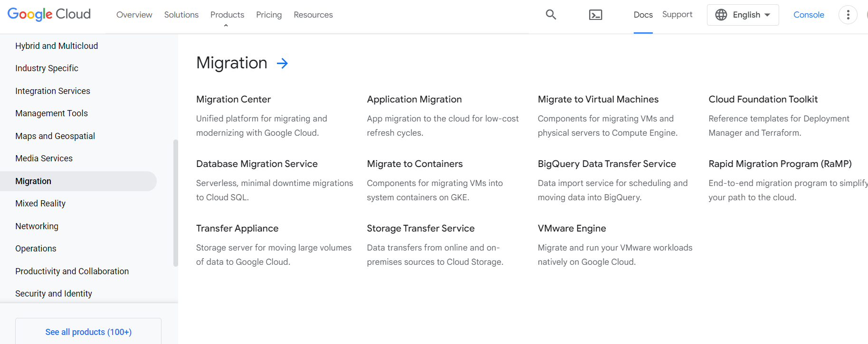Open Rapid Migration Program (RaMP)
Viewport: 868px width, 344px height.
780,164
